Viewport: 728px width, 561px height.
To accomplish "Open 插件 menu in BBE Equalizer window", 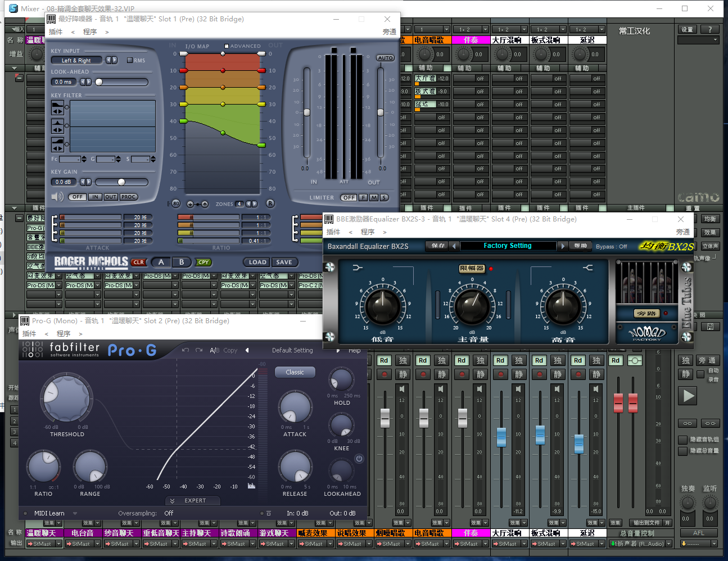I will point(333,232).
